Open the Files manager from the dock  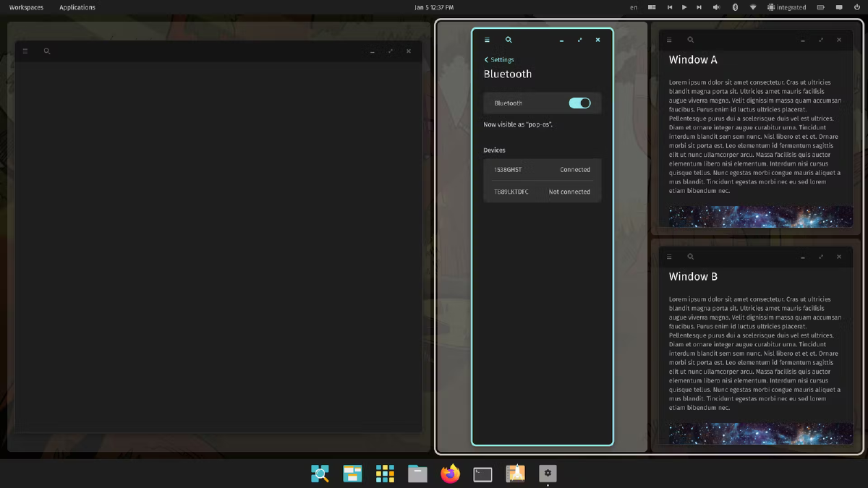417,474
